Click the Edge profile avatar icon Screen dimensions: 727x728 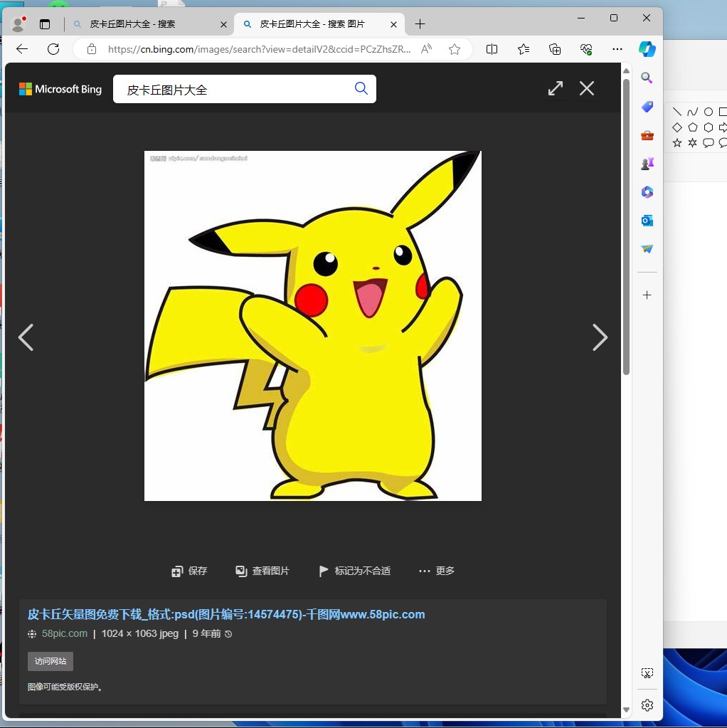tap(18, 24)
